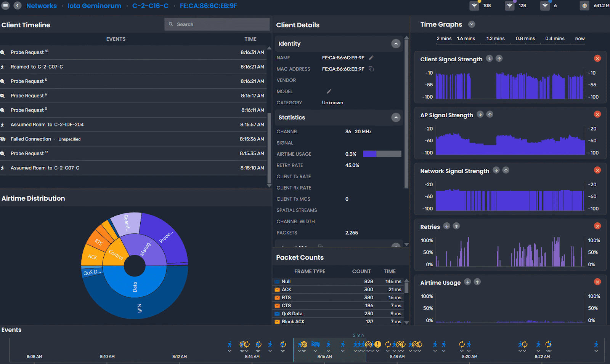Move Client Signal Strength graph down
610x364 pixels.
coord(490,59)
